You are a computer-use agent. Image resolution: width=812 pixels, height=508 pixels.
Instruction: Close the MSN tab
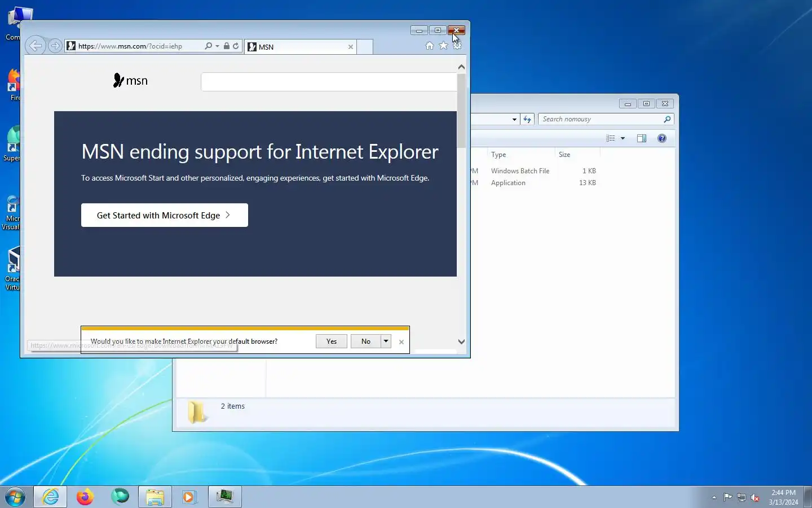pos(351,47)
